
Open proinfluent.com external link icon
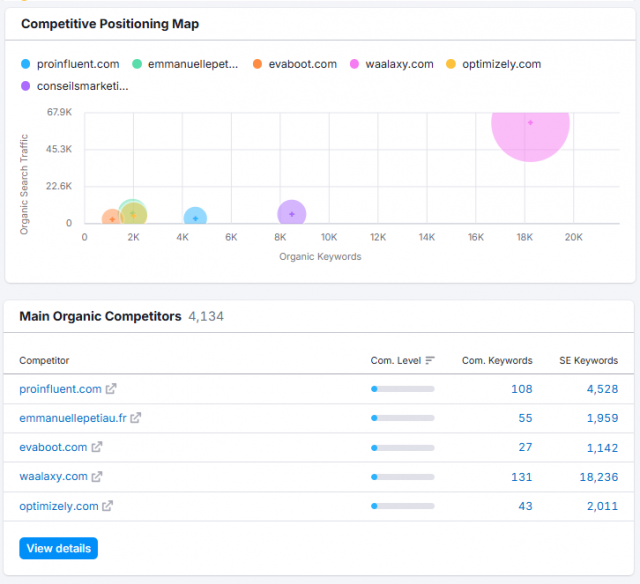(x=111, y=389)
